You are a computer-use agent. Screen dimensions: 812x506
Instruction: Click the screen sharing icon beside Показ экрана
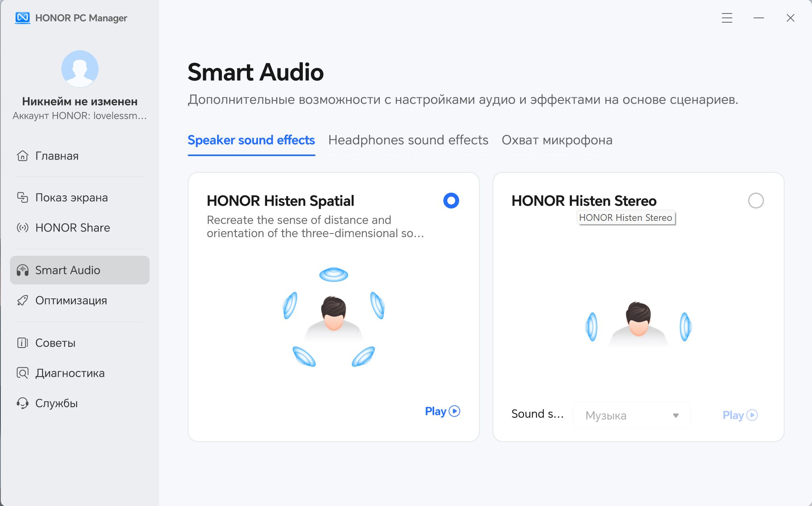23,197
